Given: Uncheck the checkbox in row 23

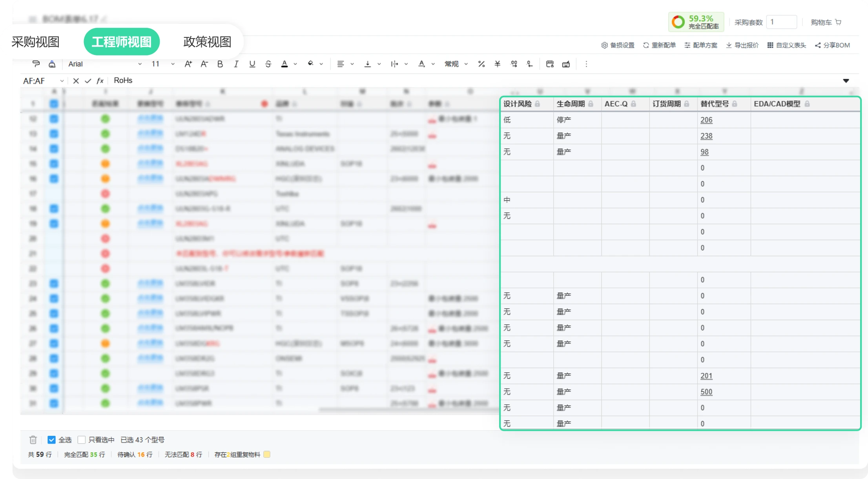Looking at the screenshot, I should [54, 283].
